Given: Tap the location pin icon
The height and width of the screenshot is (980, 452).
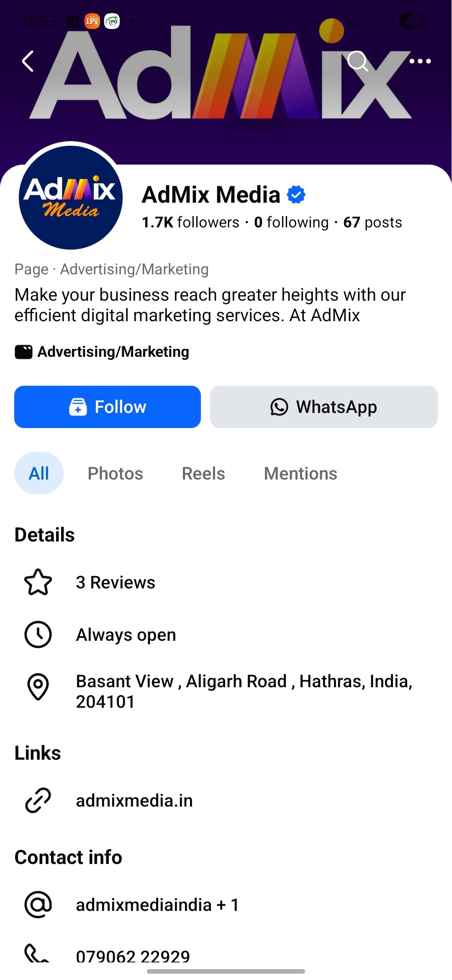Looking at the screenshot, I should click(x=38, y=687).
